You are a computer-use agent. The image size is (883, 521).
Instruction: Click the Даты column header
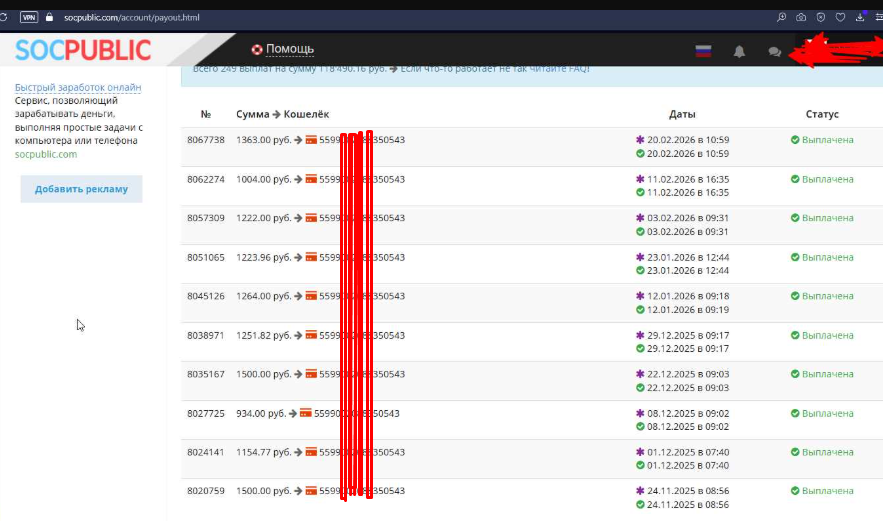tap(682, 114)
